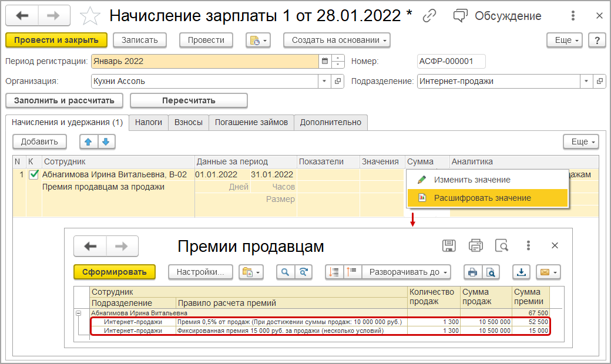Open print preview magnifier icon in report

[502, 245]
